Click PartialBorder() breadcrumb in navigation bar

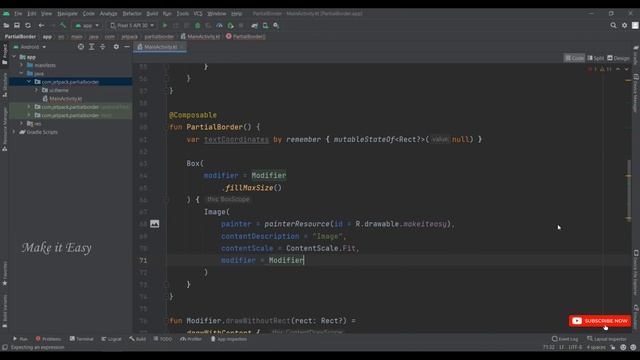point(246,36)
